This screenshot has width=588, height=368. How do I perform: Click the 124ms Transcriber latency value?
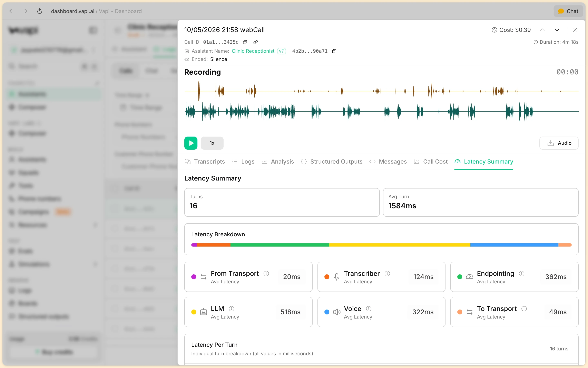tap(423, 277)
